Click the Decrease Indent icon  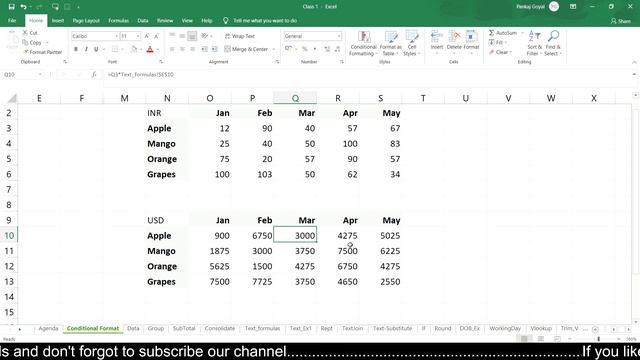(x=204, y=49)
